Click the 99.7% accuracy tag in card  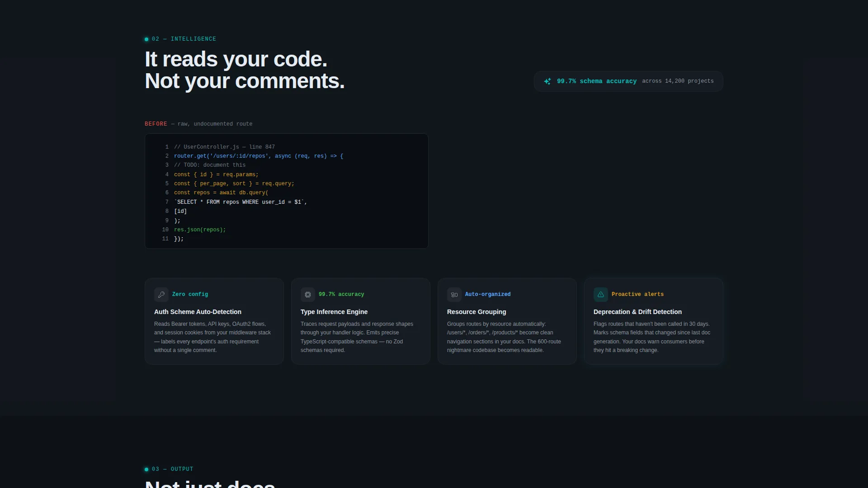pyautogui.click(x=341, y=295)
